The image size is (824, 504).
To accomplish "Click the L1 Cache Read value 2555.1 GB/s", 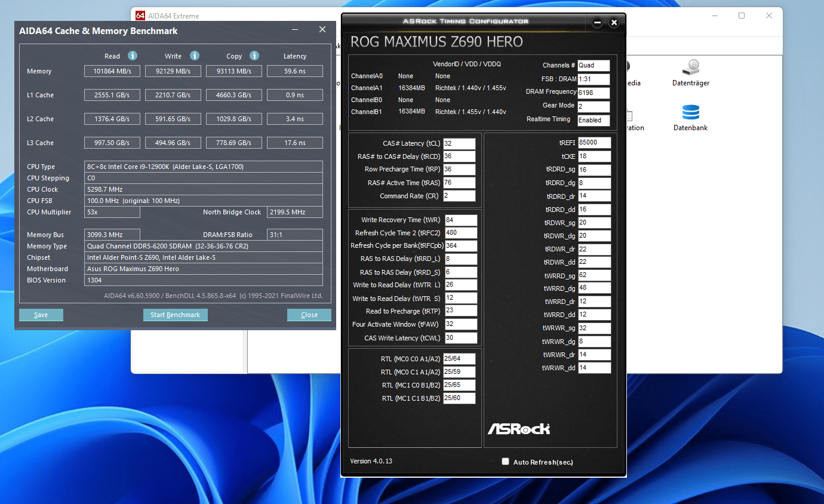I will 112,95.
